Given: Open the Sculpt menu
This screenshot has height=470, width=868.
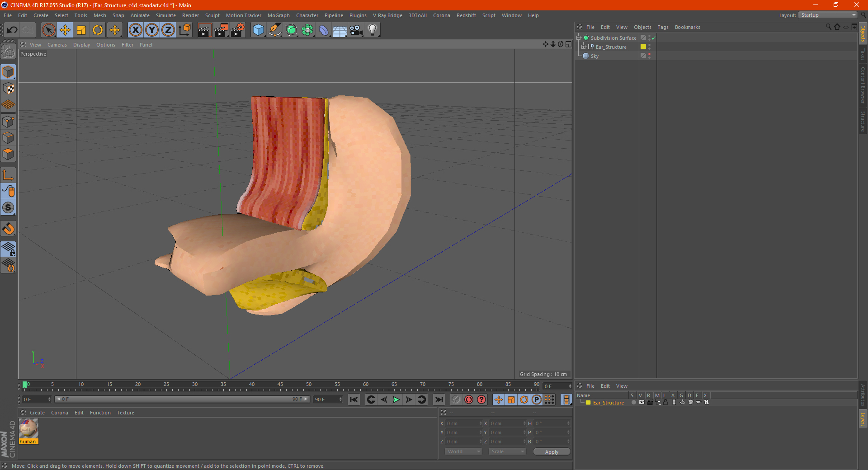Looking at the screenshot, I should click(x=212, y=15).
